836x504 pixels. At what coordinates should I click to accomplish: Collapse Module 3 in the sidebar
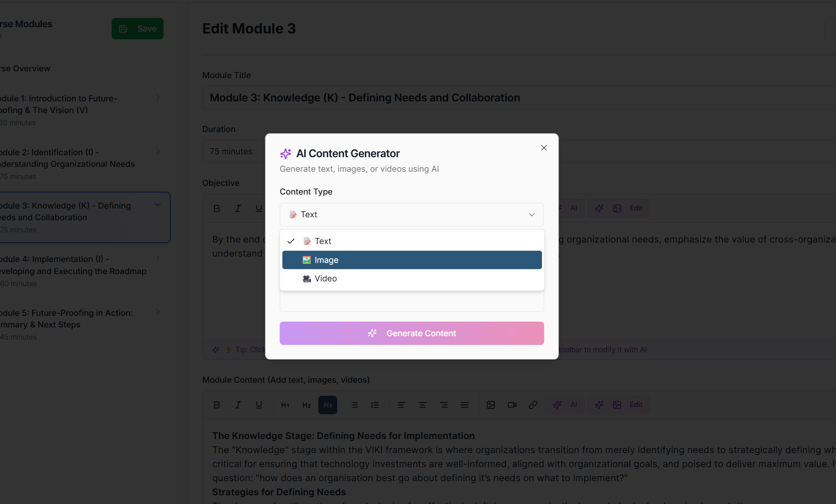click(x=158, y=204)
